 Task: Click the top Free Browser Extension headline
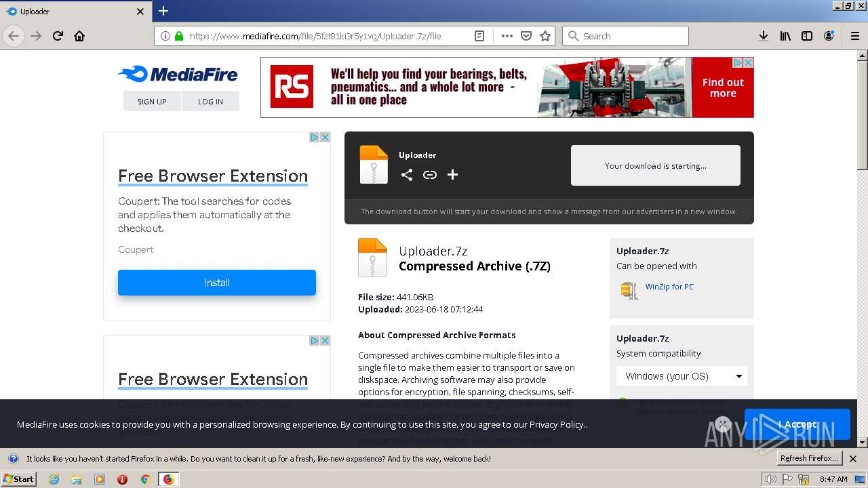213,176
